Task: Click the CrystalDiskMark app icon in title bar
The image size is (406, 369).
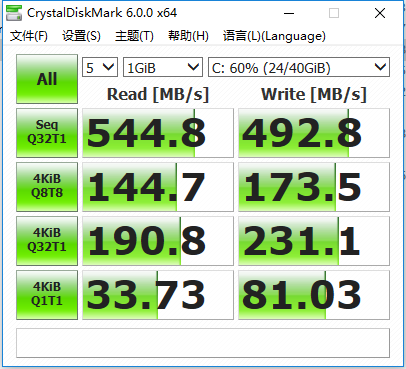Action: point(14,13)
